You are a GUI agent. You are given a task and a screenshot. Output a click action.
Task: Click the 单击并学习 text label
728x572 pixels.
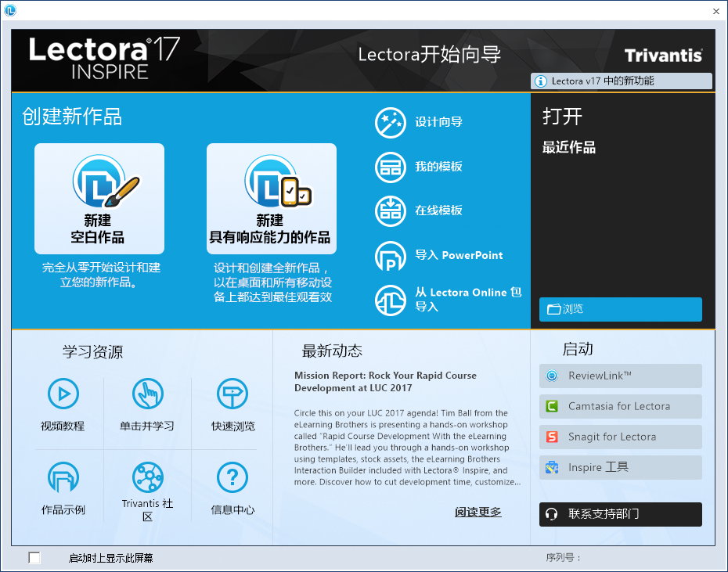click(147, 426)
